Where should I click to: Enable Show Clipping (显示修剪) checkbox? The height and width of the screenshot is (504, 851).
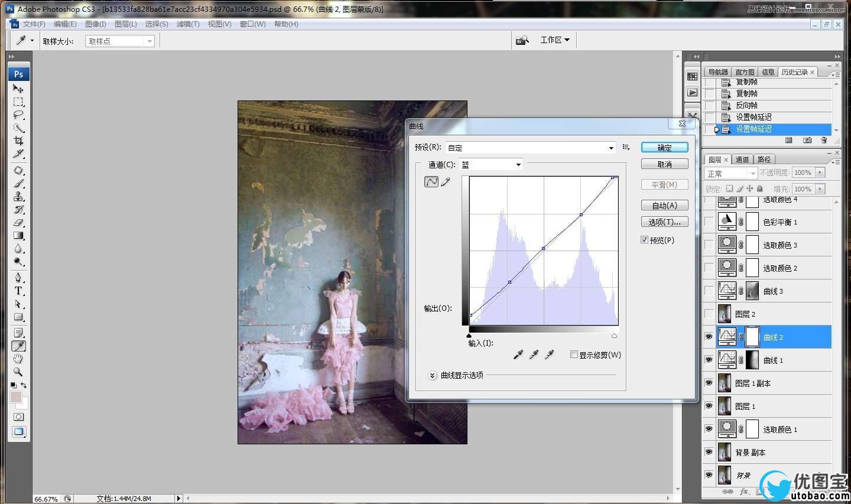[574, 355]
